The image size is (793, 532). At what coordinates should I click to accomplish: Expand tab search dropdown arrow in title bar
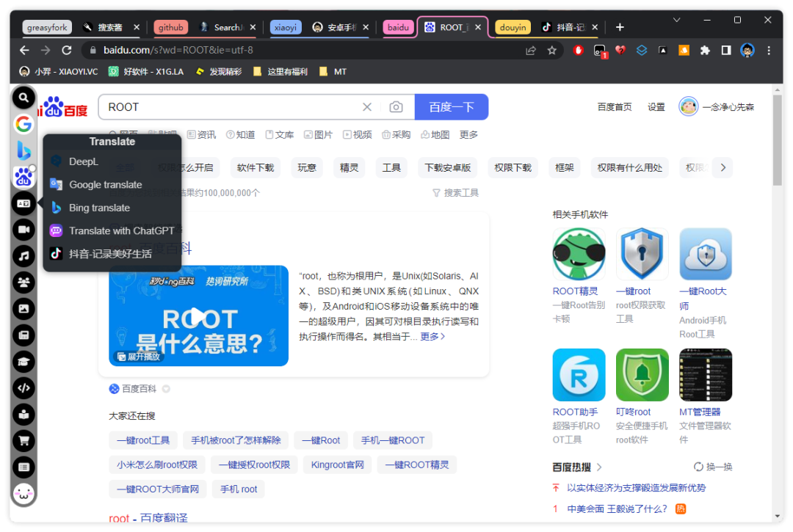[677, 21]
